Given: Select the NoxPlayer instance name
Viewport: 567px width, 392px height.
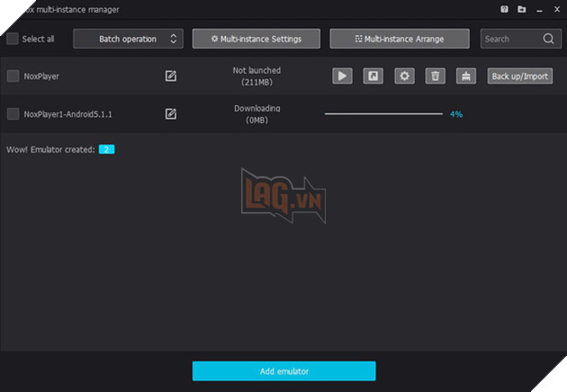Looking at the screenshot, I should point(41,76).
